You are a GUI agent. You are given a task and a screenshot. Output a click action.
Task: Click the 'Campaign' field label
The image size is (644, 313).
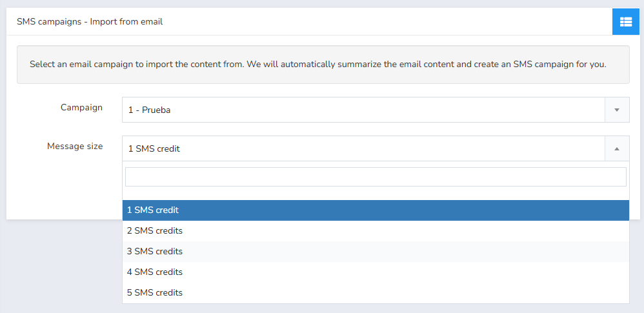click(81, 107)
